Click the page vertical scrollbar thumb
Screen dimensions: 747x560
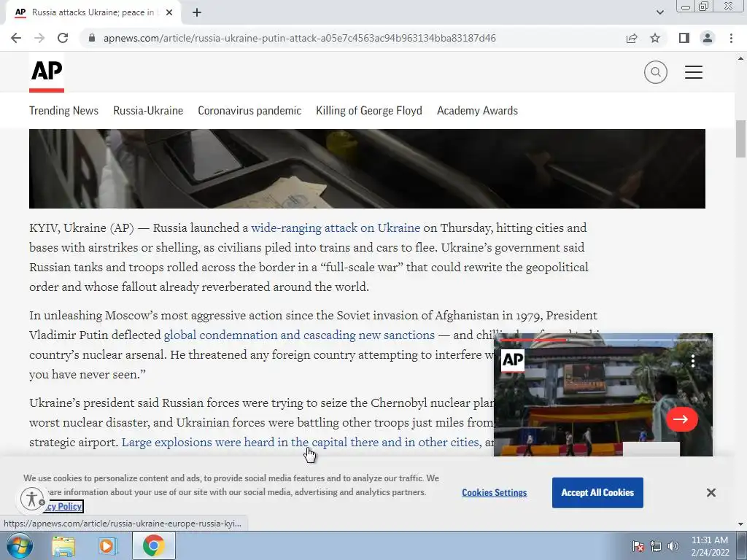[740, 139]
